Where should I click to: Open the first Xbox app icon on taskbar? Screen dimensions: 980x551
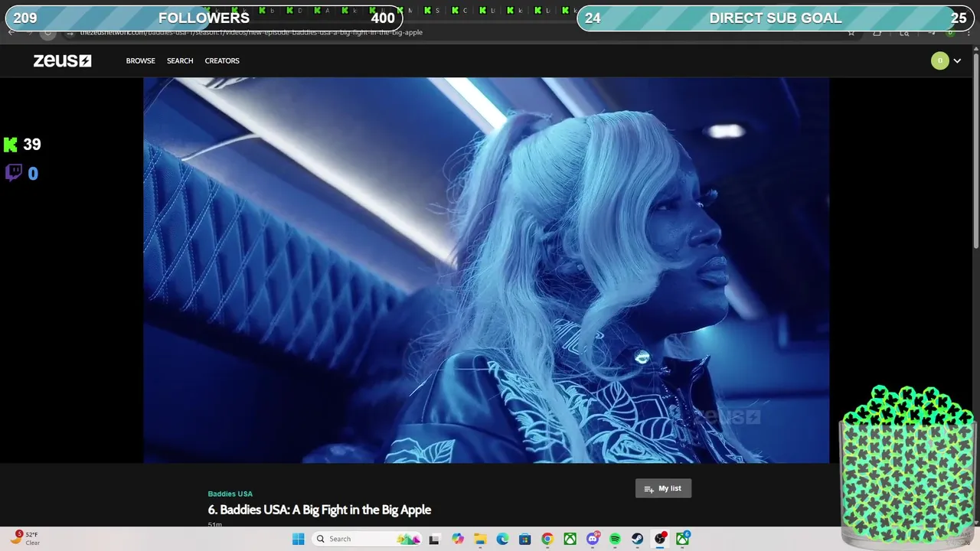coord(570,539)
